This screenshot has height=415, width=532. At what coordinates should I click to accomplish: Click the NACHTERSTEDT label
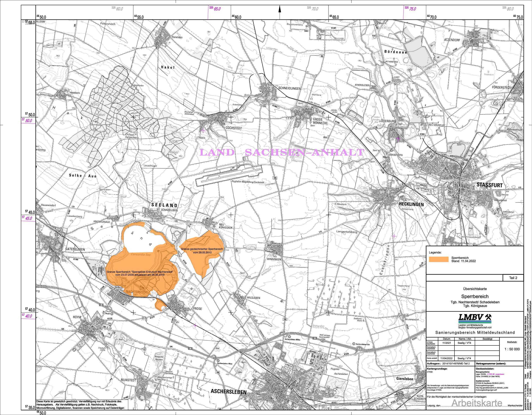pyautogui.click(x=137, y=292)
